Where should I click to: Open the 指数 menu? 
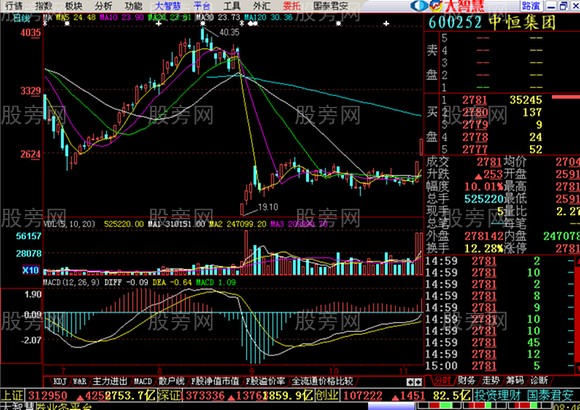pyautogui.click(x=44, y=6)
